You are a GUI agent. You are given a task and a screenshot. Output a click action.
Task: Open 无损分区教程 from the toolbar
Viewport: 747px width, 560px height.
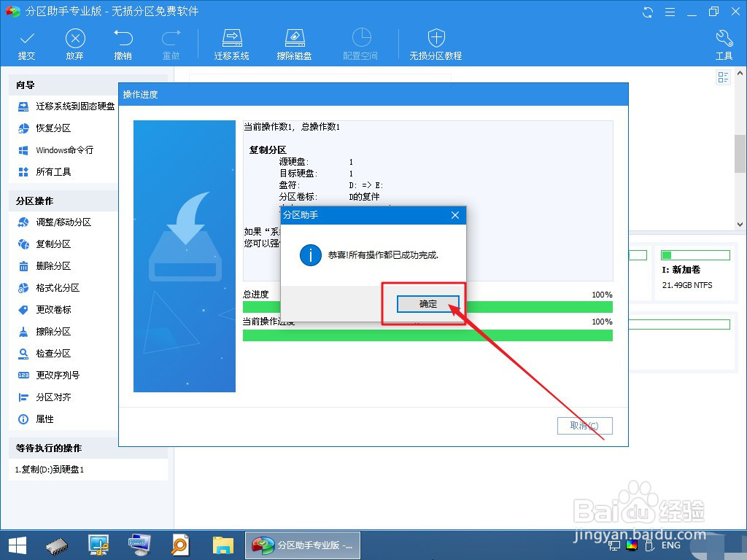click(x=436, y=45)
